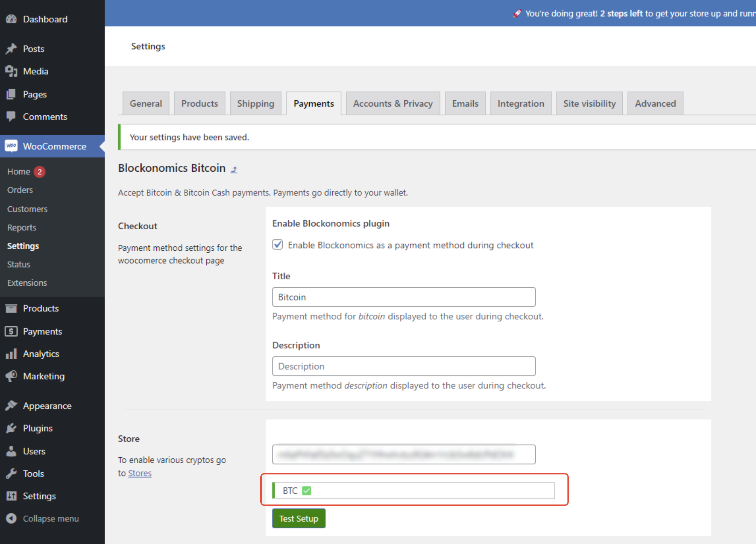Viewport: 756px width, 544px height.
Task: Open WooCommerce Orders submenu item
Action: [20, 190]
